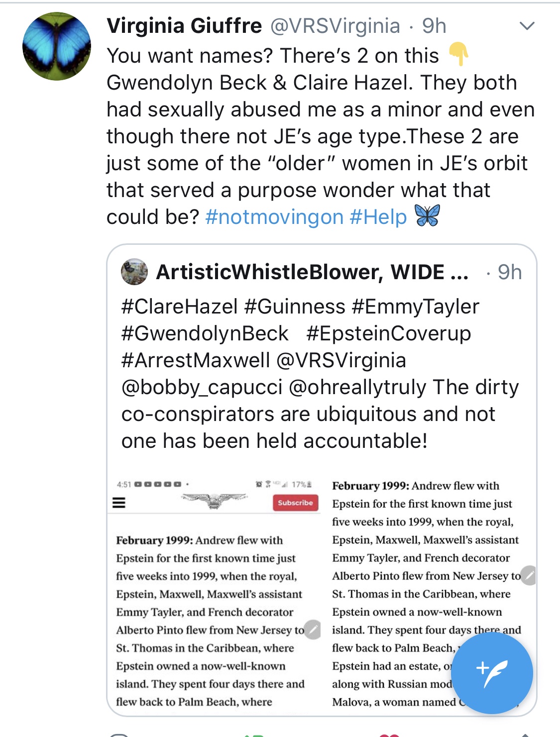The image size is (560, 737).
Task: Click the @VRSVirginia handle in tweet header
Action: [335, 26]
